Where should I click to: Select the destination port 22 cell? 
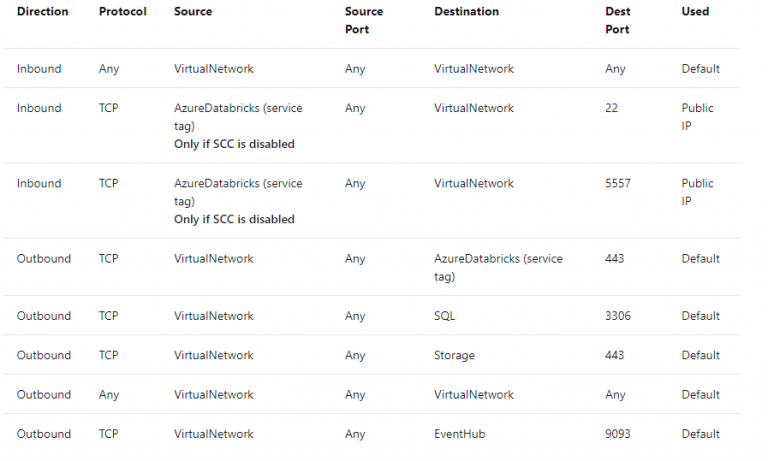[613, 108]
